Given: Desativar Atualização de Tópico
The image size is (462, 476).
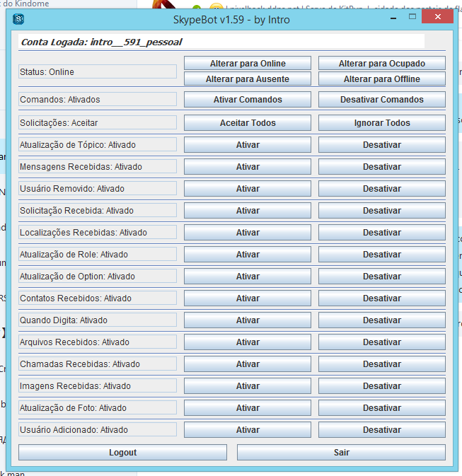Looking at the screenshot, I should pyautogui.click(x=382, y=144).
